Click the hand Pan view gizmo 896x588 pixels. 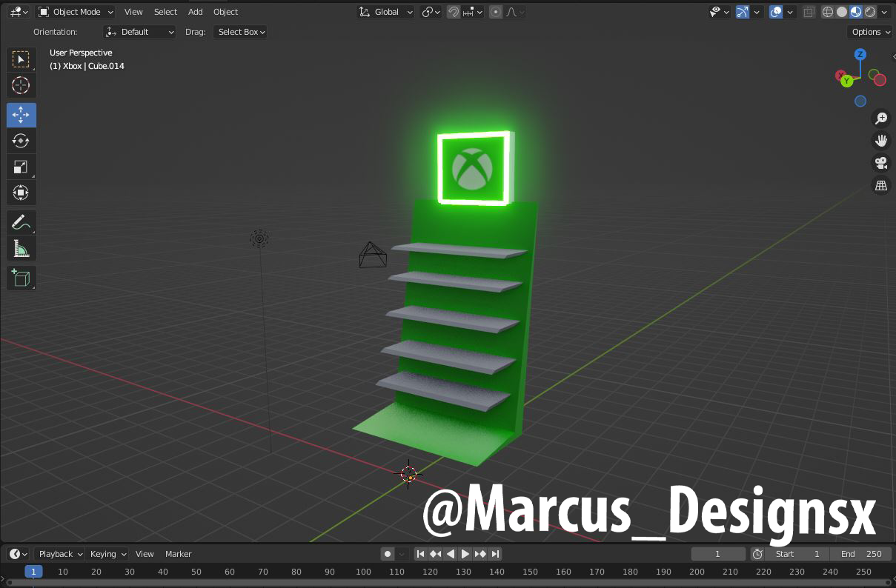tap(881, 141)
